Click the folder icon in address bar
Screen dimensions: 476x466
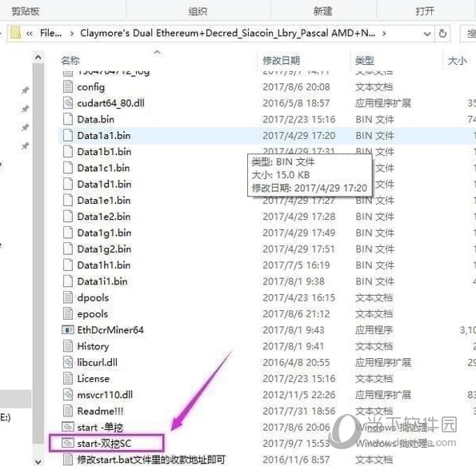pyautogui.click(x=15, y=33)
